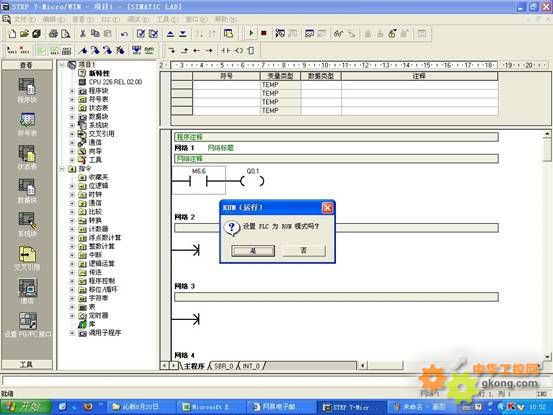The image size is (553, 415).
Task: Open the PLC menu
Action: click(110, 19)
